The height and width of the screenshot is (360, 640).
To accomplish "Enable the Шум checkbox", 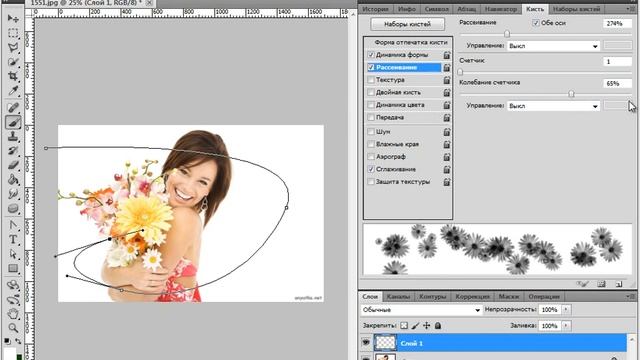I will pos(371,131).
